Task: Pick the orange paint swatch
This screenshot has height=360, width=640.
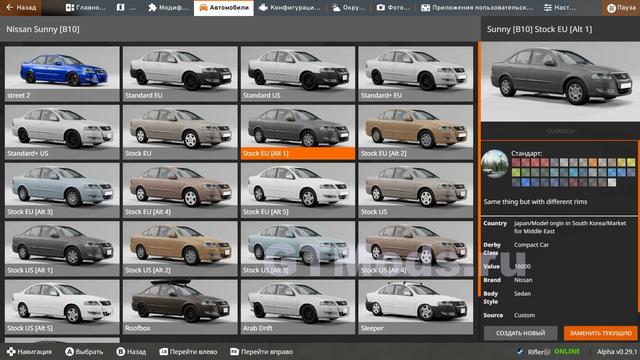Action: (593, 162)
